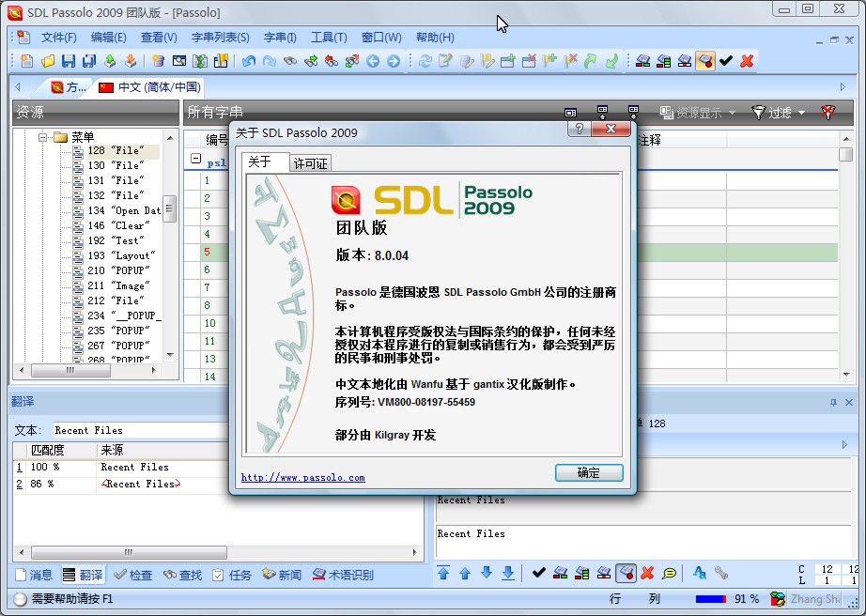The height and width of the screenshot is (616, 866).
Task: Open a project with the yellow folder icon
Action: (48, 61)
